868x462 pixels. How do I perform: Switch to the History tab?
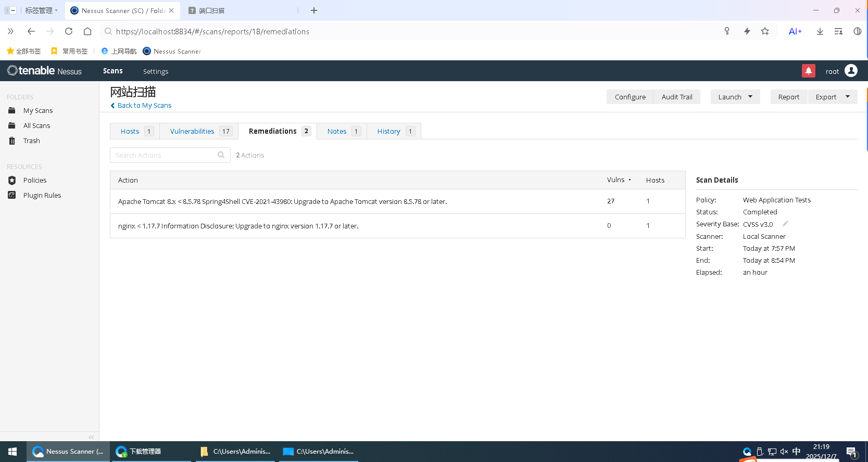click(x=389, y=131)
